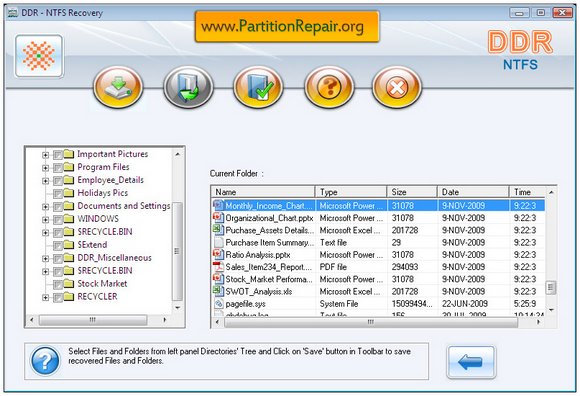Click the Stock_Market Performa file icon

tap(219, 278)
